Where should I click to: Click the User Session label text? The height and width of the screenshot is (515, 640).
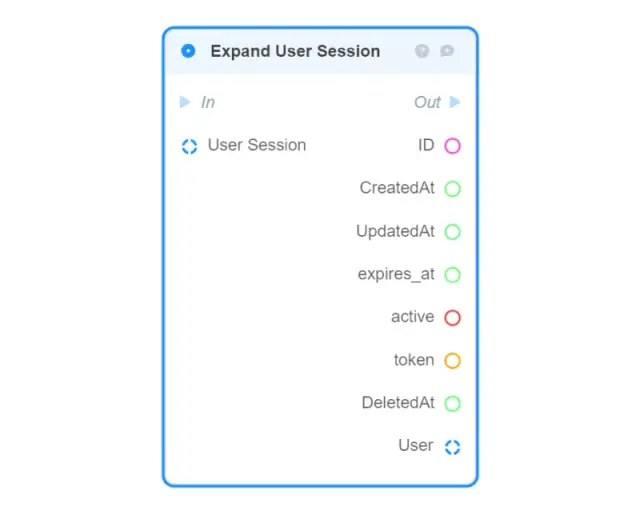pyautogui.click(x=257, y=145)
